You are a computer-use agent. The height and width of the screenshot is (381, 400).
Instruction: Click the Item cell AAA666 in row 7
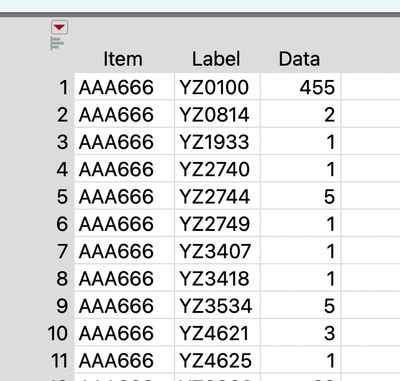(124, 251)
